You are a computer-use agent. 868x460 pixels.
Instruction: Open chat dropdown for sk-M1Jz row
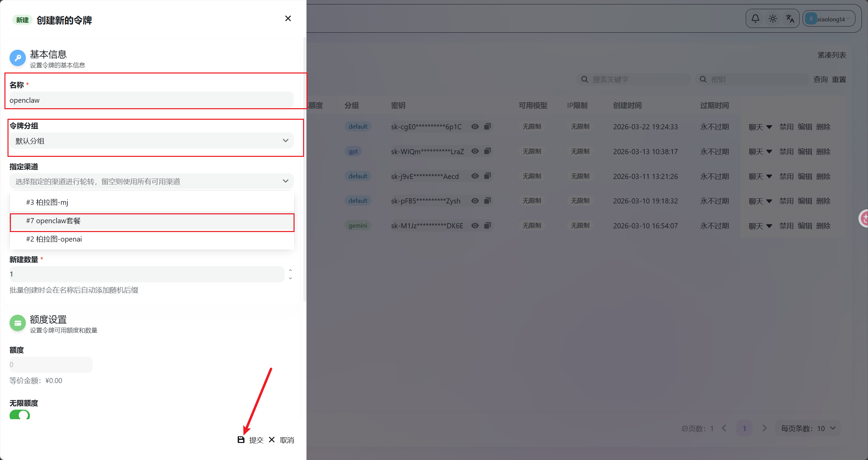click(x=760, y=226)
